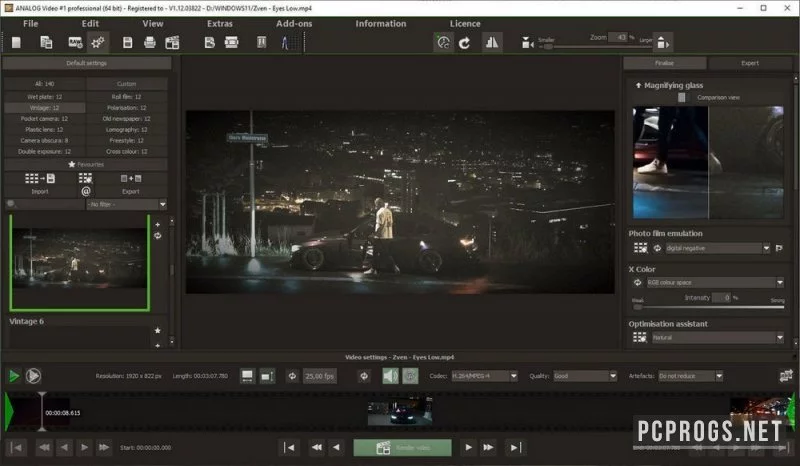Click the Optimisation assistant grid icon
This screenshot has width=800, height=466.
[x=640, y=337]
